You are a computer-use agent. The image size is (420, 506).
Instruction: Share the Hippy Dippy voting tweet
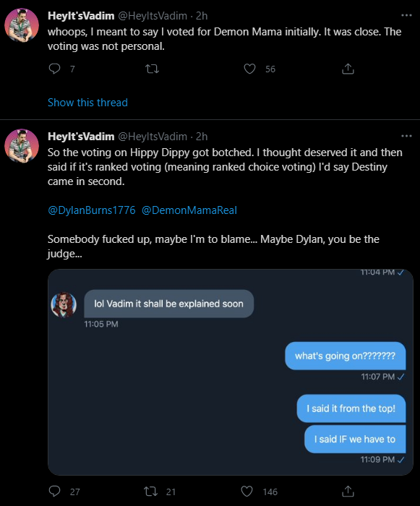coord(348,491)
